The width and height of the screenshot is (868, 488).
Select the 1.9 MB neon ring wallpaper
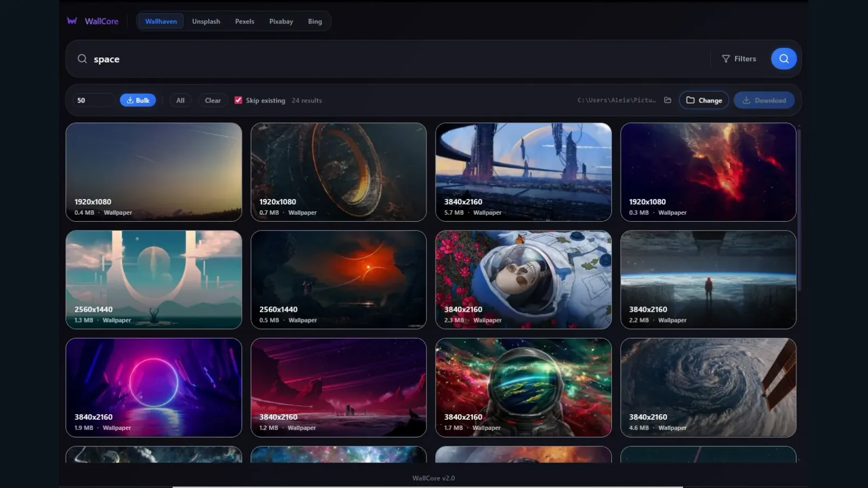coord(154,388)
